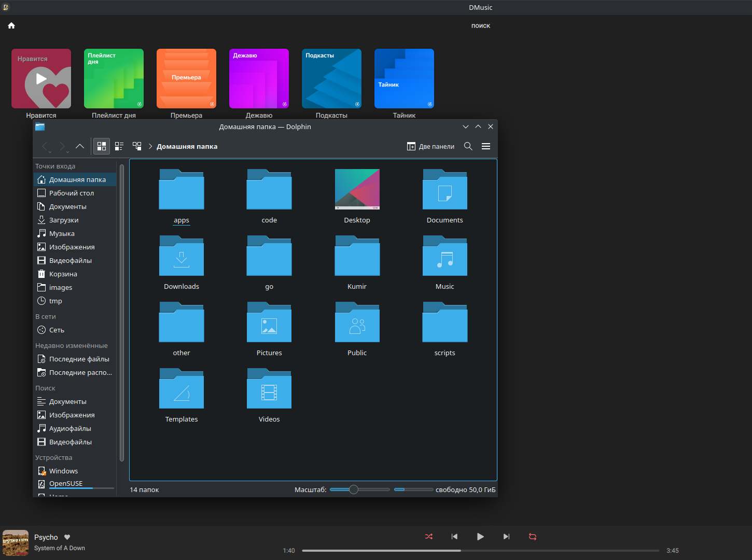This screenshot has width=752, height=560.
Task: Enable Две панели split view
Action: point(430,146)
